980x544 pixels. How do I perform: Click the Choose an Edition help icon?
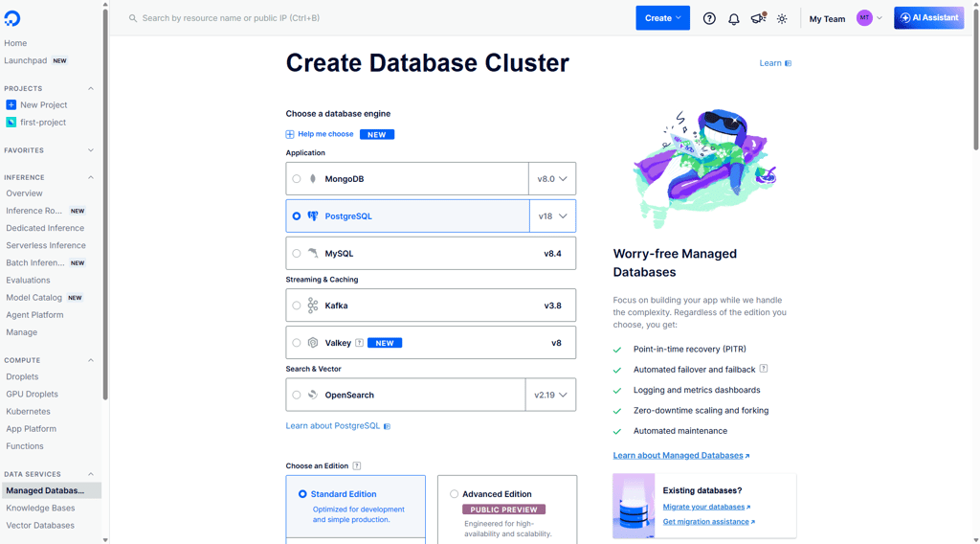(x=357, y=465)
